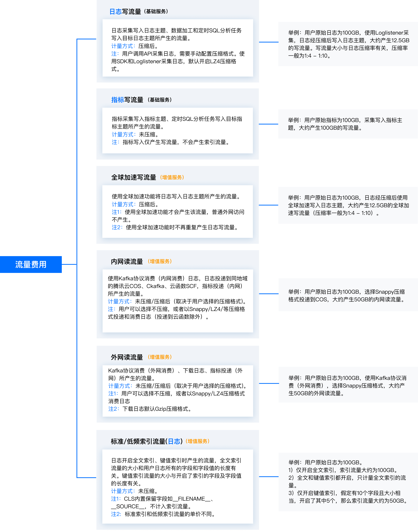Image resolution: width=418 pixels, height=532 pixels.
Task: Click the 全球加速写流量 section heading
Action: [x=134, y=177]
